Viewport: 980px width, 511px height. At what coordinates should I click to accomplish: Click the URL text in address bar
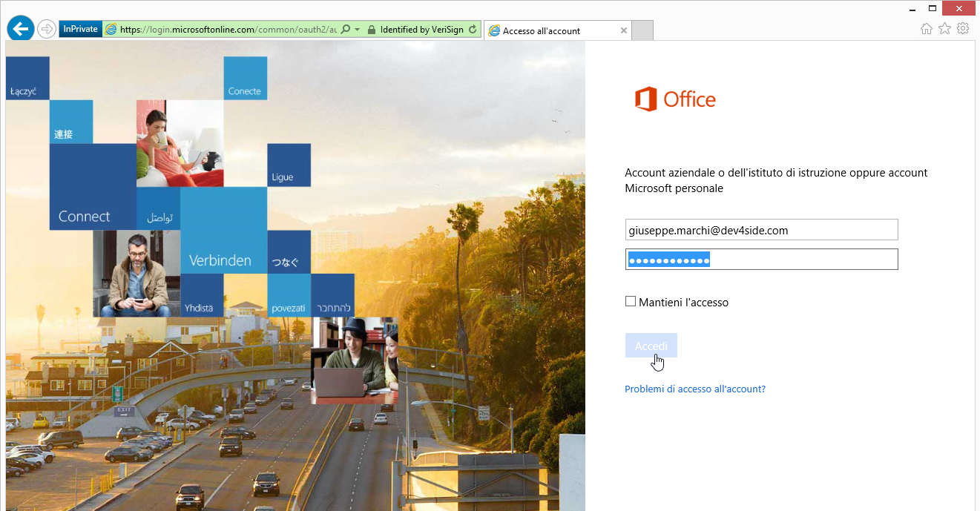pos(228,30)
